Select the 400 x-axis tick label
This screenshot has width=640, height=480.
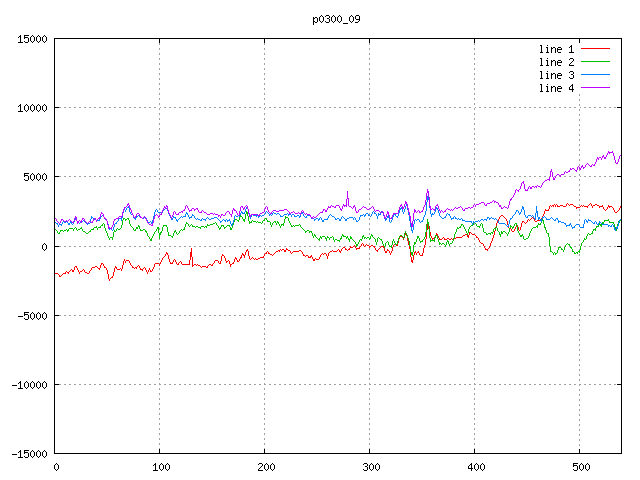point(475,467)
